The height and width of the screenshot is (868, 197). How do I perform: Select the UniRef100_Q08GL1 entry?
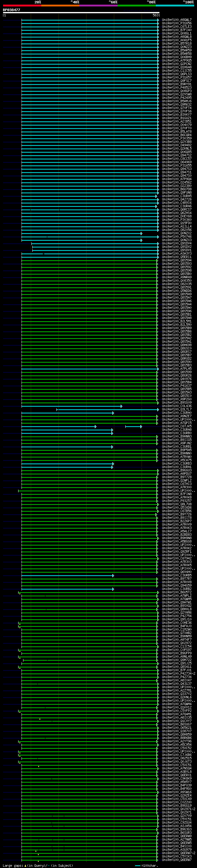pyautogui.click(x=177, y=33)
